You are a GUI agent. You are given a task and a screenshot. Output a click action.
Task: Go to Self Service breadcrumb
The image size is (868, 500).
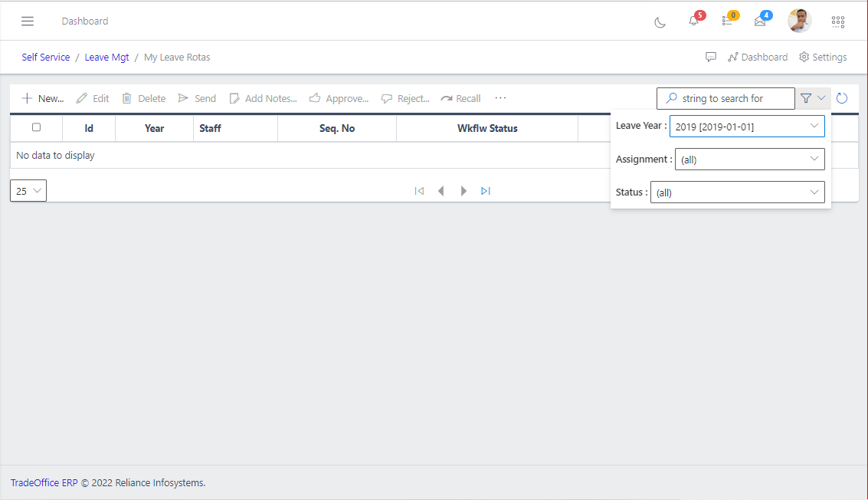pos(46,58)
